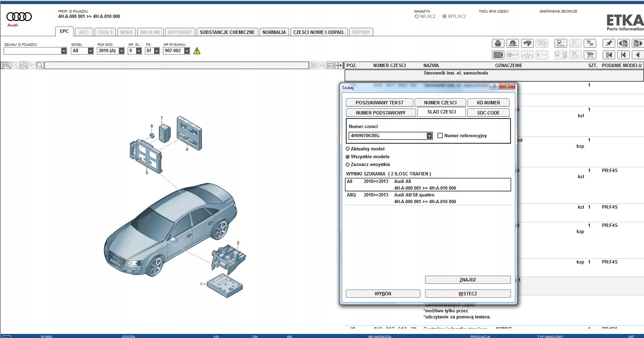Click the split window layout icon
The image size is (644, 338).
coord(331,65)
